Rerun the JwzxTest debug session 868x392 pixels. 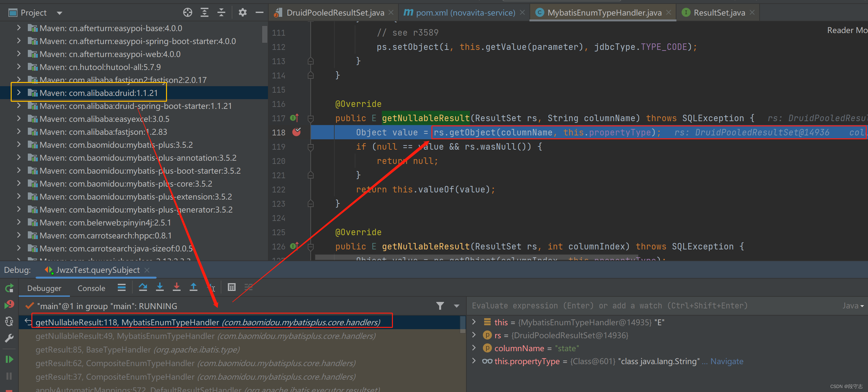9,288
